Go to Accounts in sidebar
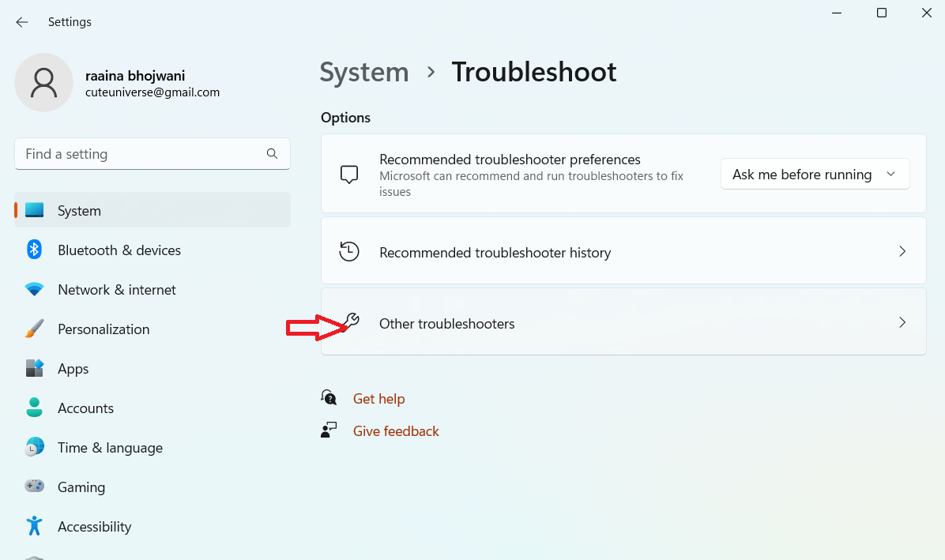The height and width of the screenshot is (560, 945). (85, 408)
